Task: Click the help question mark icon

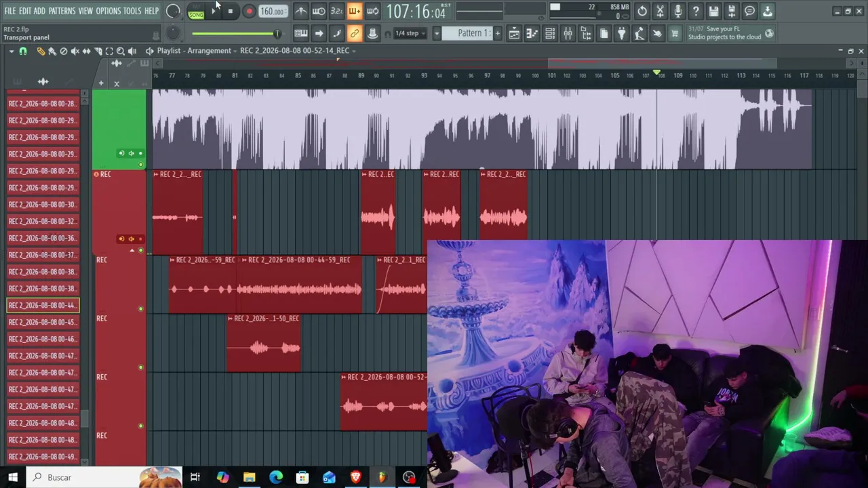Action: point(696,11)
